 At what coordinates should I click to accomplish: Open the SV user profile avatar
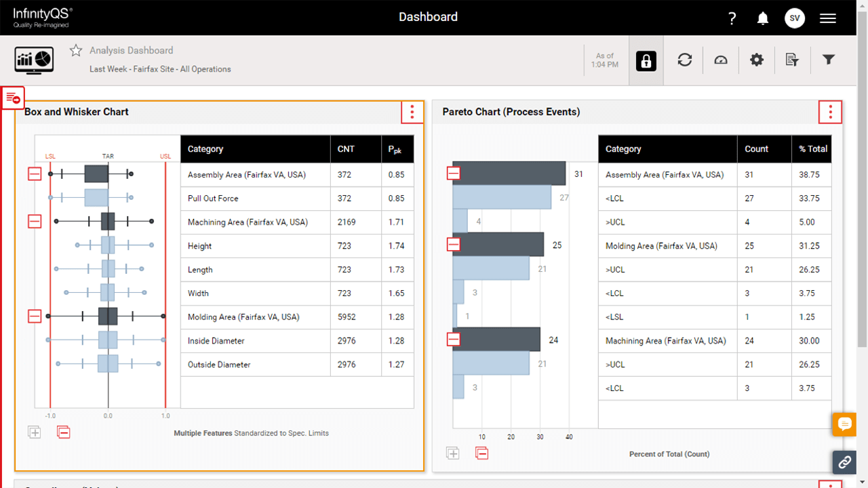[795, 18]
